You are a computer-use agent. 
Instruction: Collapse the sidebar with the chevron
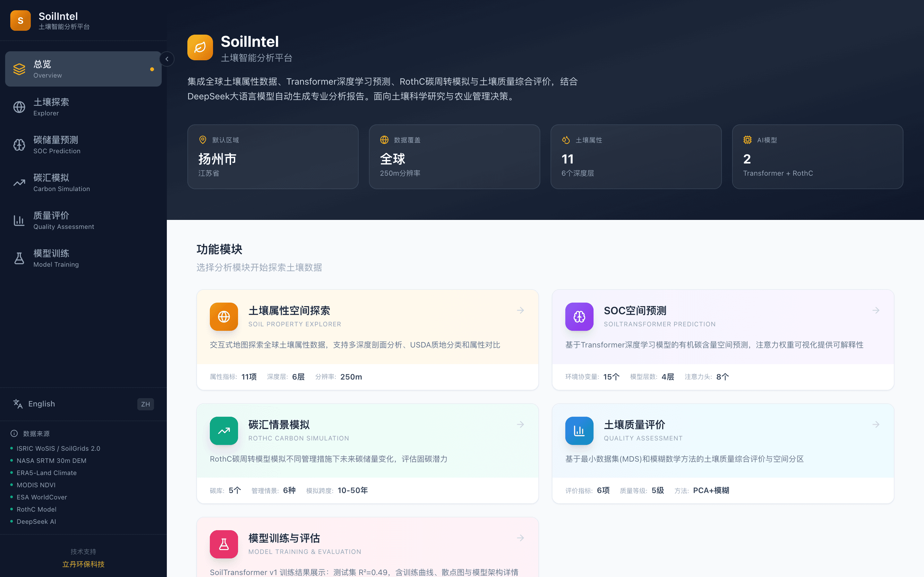point(167,59)
